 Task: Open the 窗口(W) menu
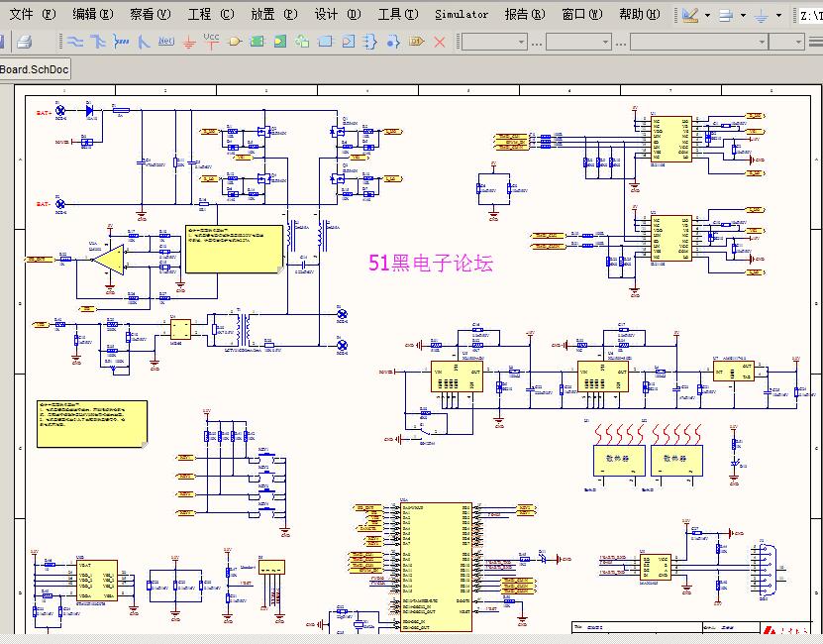tap(582, 14)
